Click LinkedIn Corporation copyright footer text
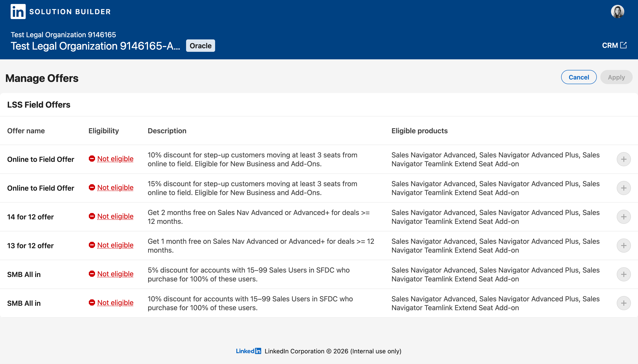The height and width of the screenshot is (364, 638). coord(333,351)
